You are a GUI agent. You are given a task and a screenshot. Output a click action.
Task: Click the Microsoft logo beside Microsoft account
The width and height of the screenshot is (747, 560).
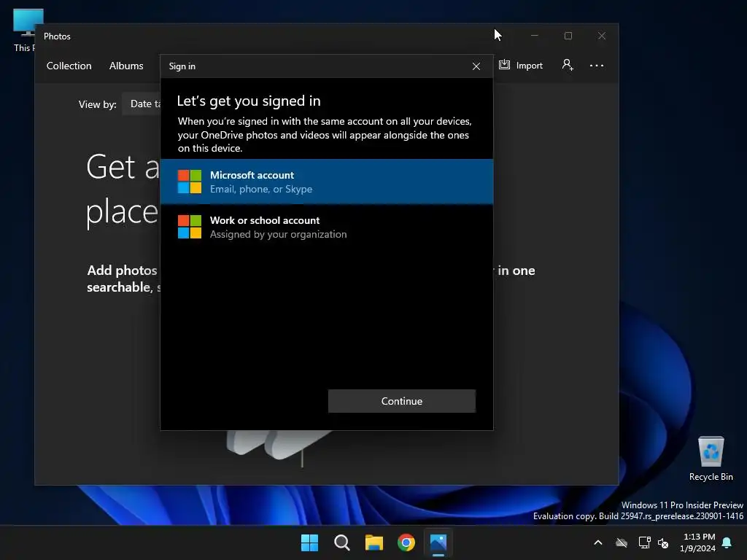pos(190,182)
